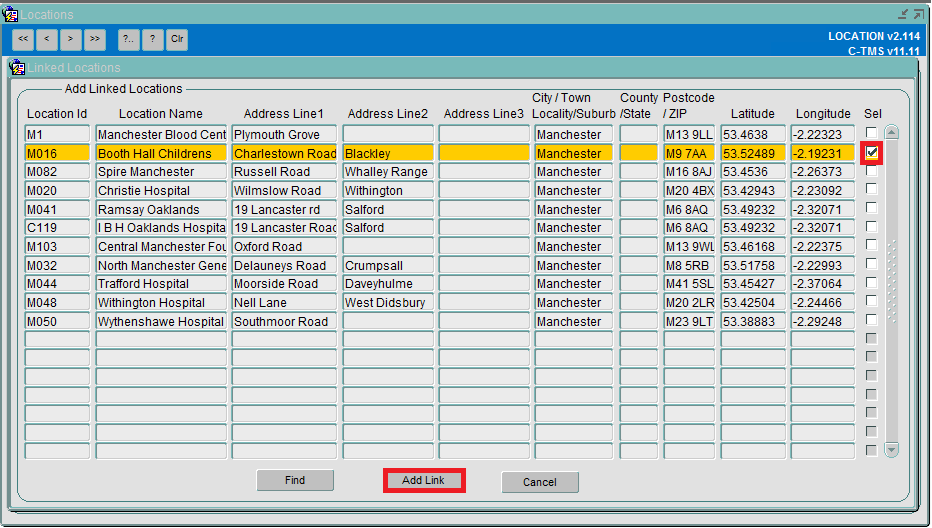Click Location Name 'Christie Hospital'
This screenshot has height=528, width=932.
tap(161, 191)
